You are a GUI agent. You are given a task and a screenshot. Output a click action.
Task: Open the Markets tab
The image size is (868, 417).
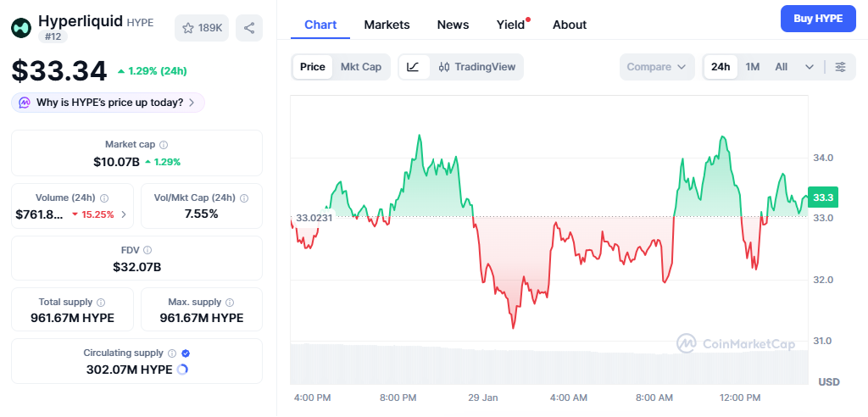(387, 25)
